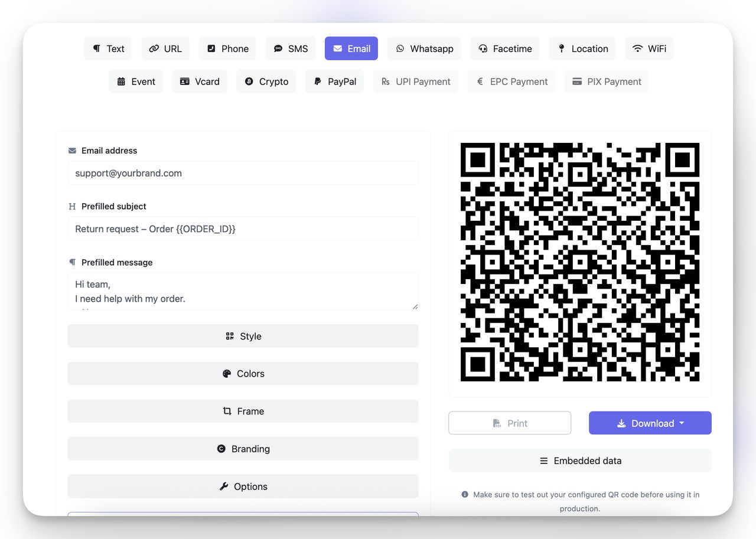Open the Download dropdown menu
The width and height of the screenshot is (756, 539).
click(650, 423)
